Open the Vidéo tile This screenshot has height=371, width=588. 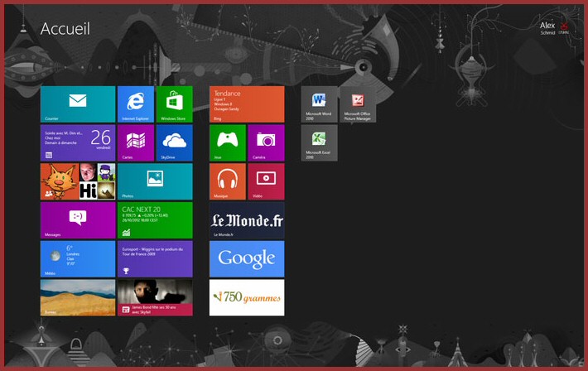(x=266, y=181)
